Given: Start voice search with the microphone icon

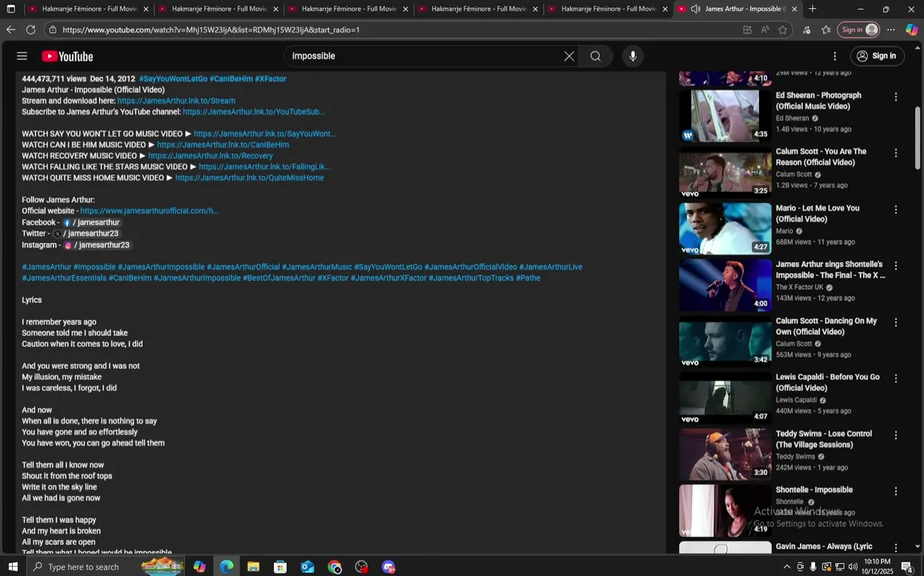Looking at the screenshot, I should click(633, 56).
